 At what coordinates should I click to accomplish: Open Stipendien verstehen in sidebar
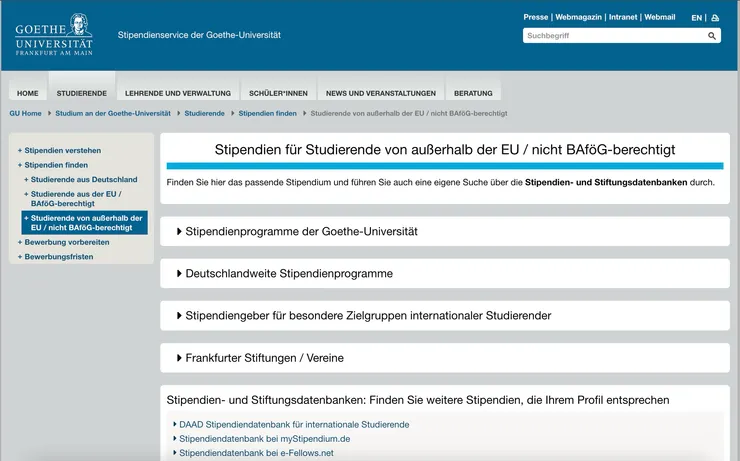click(62, 151)
